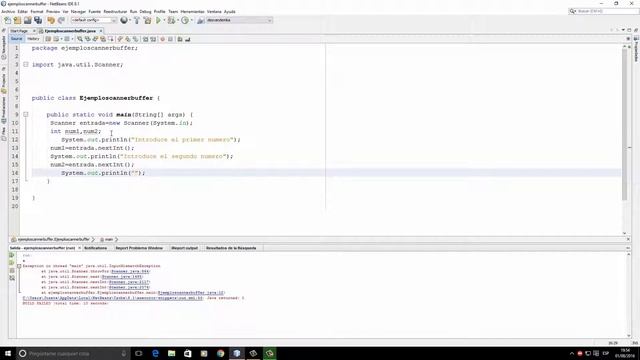Collapse the main method fold on line 9
This screenshot has height=360, width=640.
[x=26, y=115]
